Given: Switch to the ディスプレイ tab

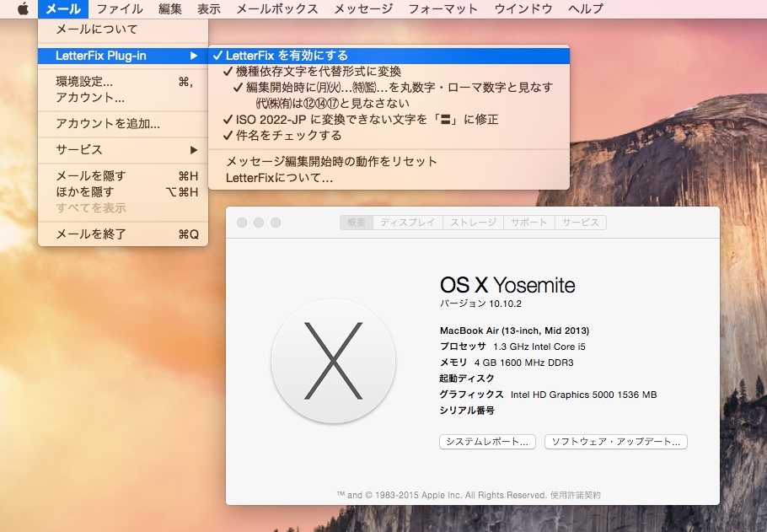Looking at the screenshot, I should coord(408,223).
